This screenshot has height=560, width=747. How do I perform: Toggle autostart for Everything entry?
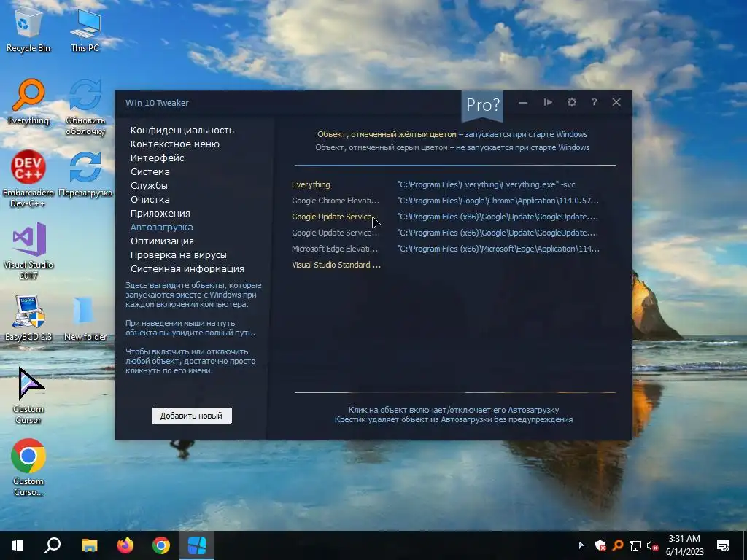(x=311, y=184)
